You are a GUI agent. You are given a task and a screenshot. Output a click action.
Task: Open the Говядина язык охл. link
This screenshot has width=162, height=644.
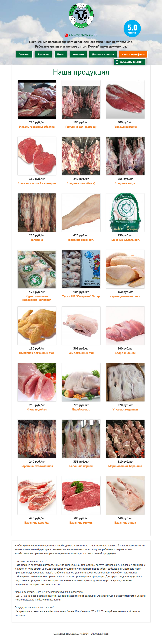(81, 240)
